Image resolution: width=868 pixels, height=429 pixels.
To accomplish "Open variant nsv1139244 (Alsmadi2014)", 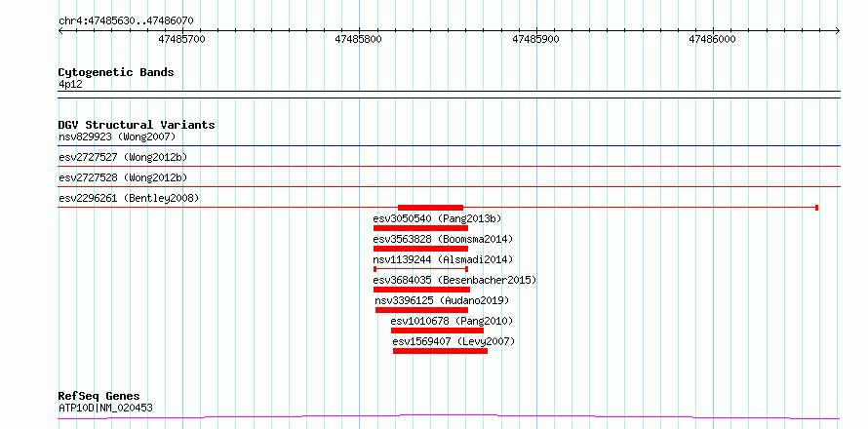I will pyautogui.click(x=443, y=259).
